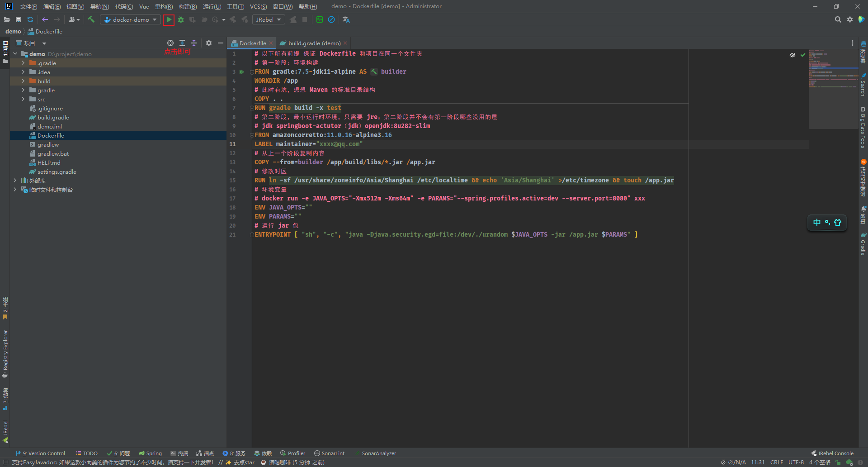Open the TODO tool window
Image resolution: width=868 pixels, height=467 pixels.
coord(87,453)
